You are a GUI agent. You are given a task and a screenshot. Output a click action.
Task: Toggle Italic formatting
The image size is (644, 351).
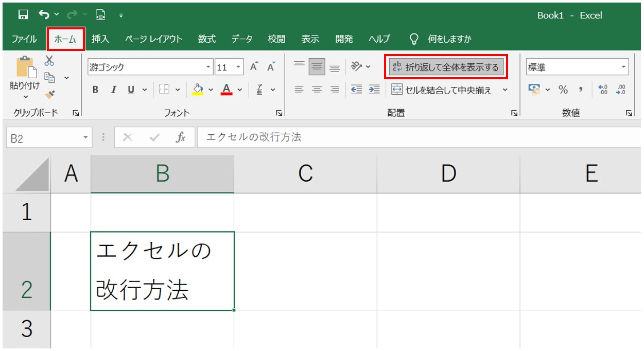coord(113,90)
